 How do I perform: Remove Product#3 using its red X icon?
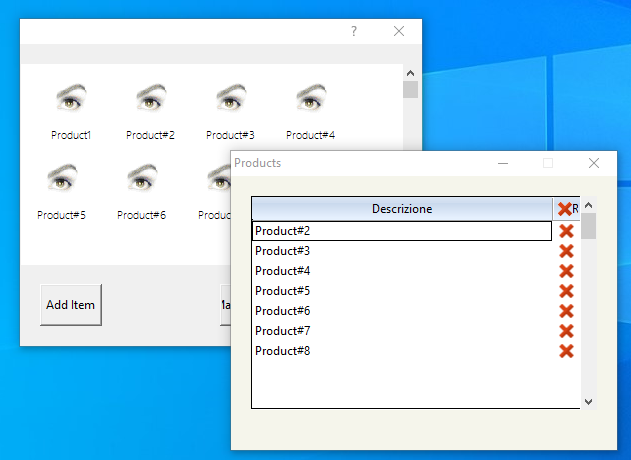[566, 251]
